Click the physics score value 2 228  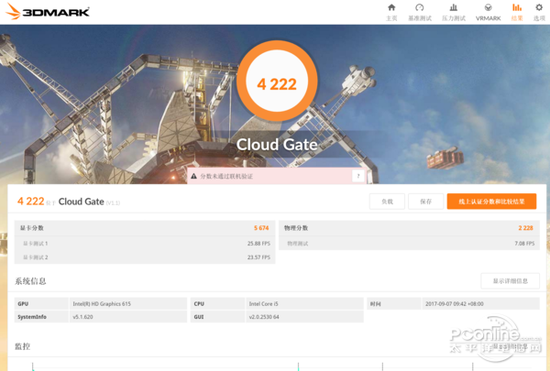point(526,228)
